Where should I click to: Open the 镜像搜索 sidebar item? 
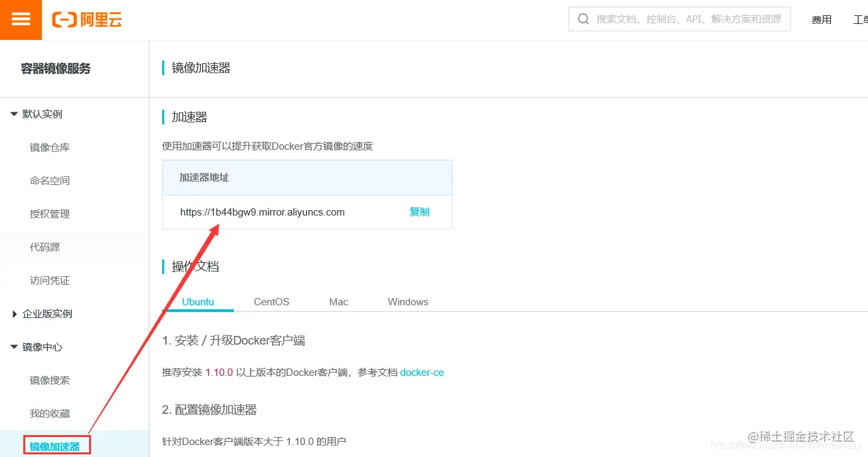[49, 380]
